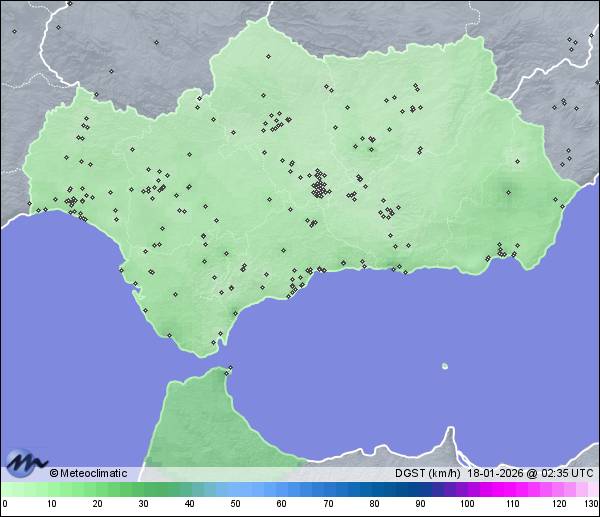The image size is (600, 517).
Task: Pick the light green 10 km/h swatch
Action: click(51, 490)
